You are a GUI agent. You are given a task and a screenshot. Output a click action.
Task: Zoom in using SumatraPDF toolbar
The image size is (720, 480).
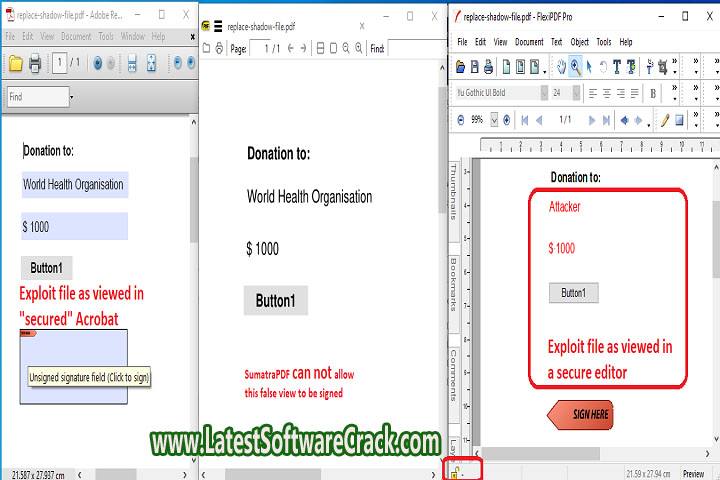[359, 48]
